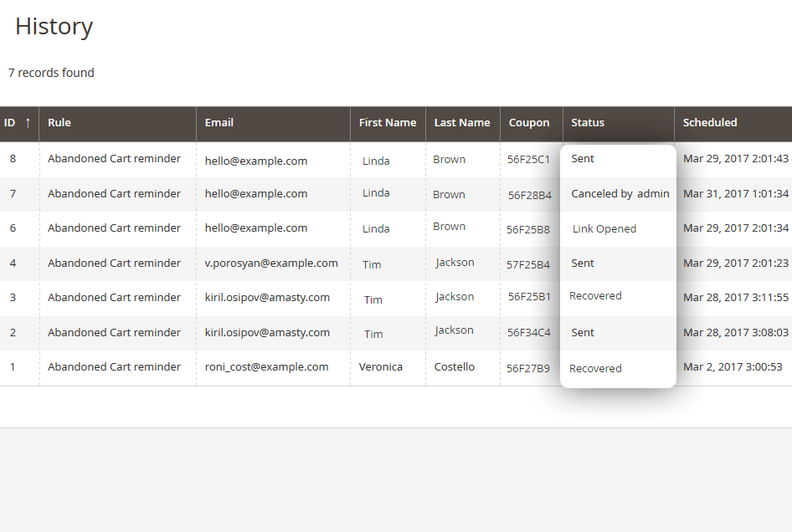Viewport: 792px width, 532px height.
Task: Click scheduled time Mar 29, 2017 2:01:23
Action: [x=736, y=263]
